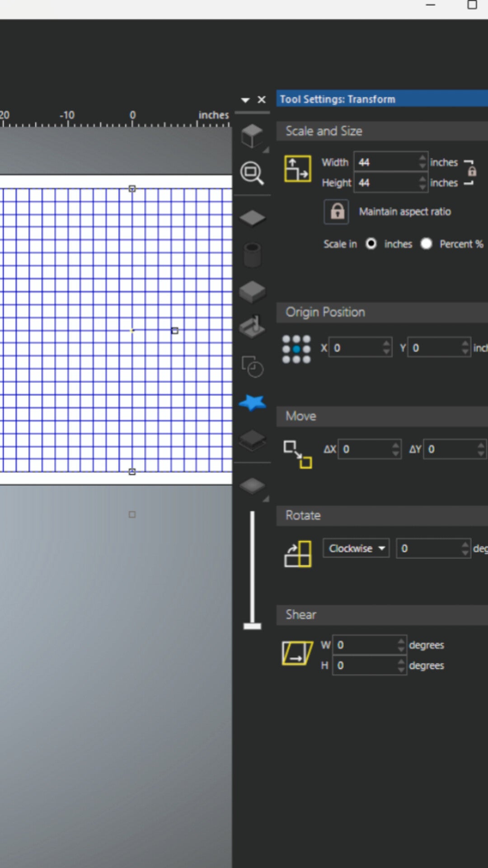Toggle the small width-height link lock
This screenshot has height=868, width=488.
[x=472, y=172]
